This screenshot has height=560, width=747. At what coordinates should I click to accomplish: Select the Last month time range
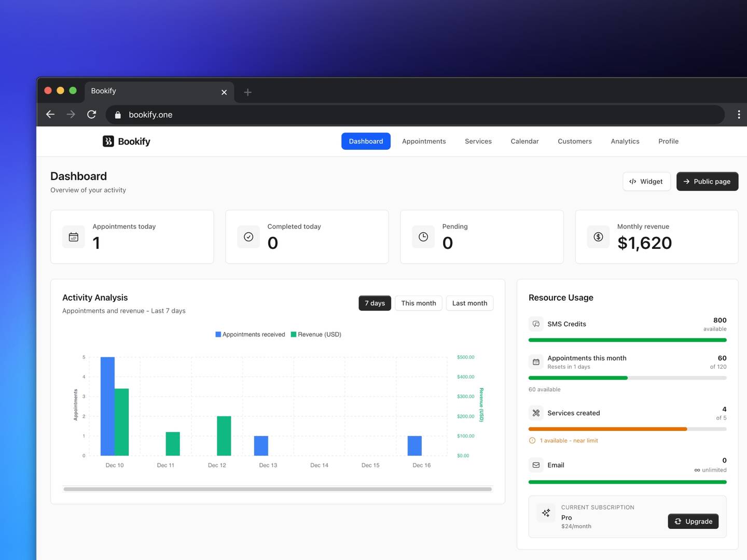pyautogui.click(x=469, y=303)
